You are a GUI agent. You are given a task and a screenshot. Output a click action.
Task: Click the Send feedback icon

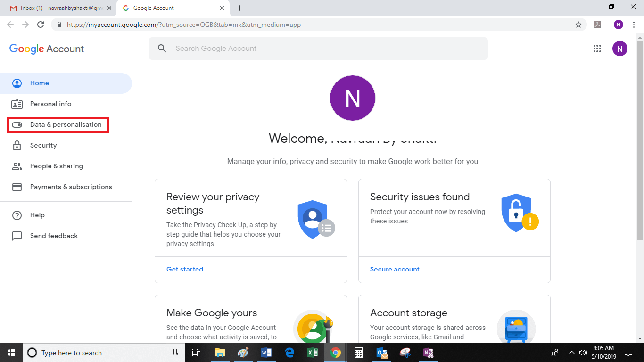17,236
